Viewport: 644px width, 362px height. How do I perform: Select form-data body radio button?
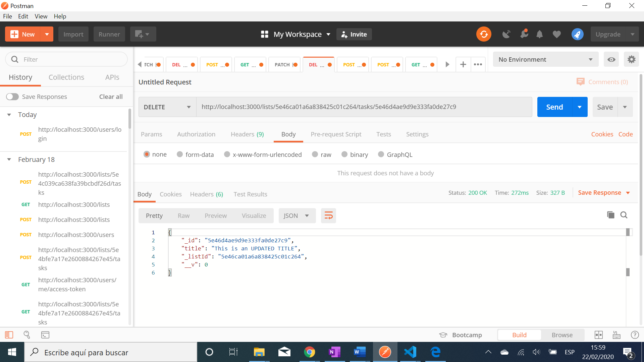180,154
